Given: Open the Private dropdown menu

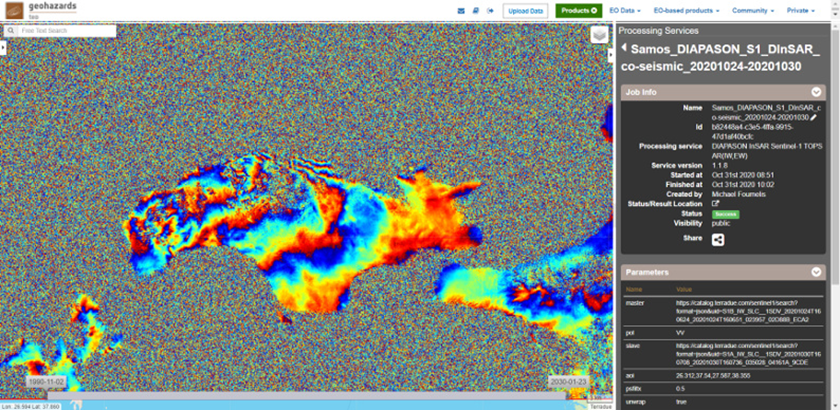Looking at the screenshot, I should click(801, 11).
